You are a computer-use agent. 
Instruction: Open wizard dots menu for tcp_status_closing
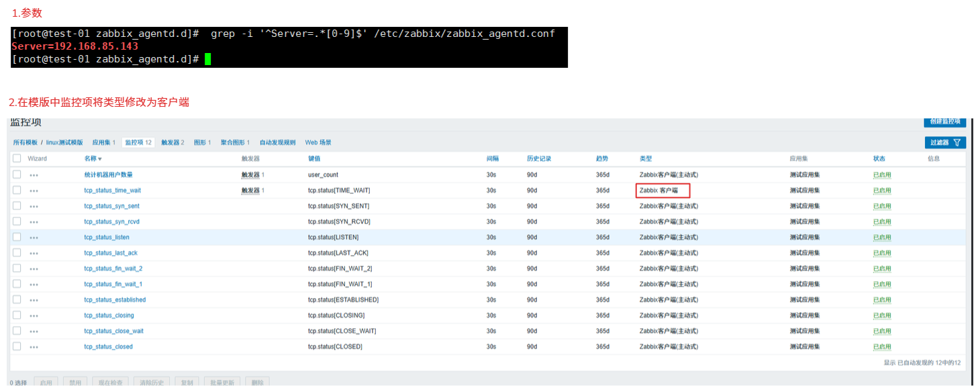tap(34, 316)
